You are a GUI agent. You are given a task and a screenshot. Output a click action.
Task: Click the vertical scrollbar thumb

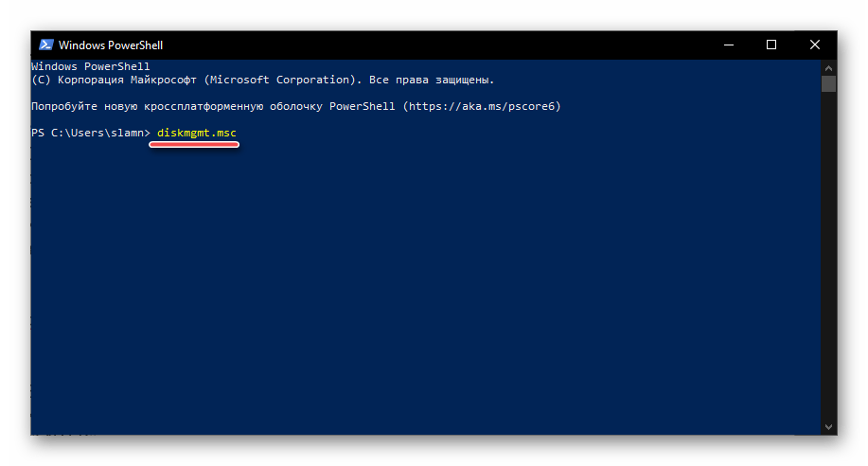(x=828, y=84)
